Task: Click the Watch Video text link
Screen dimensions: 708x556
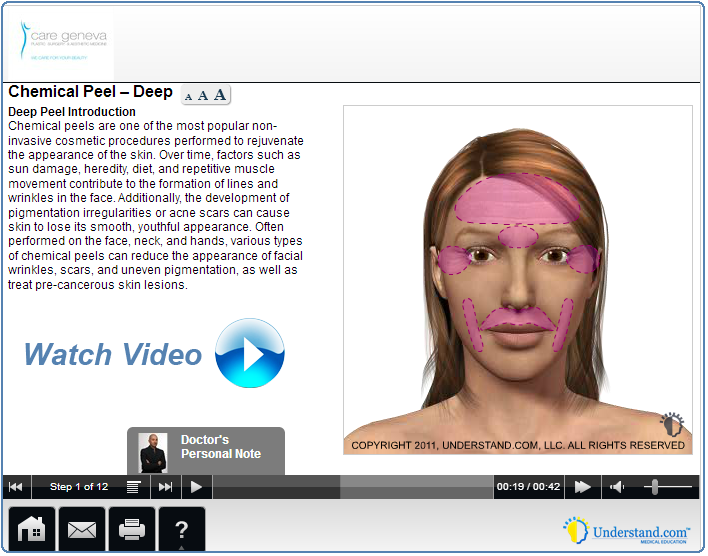Action: point(112,354)
